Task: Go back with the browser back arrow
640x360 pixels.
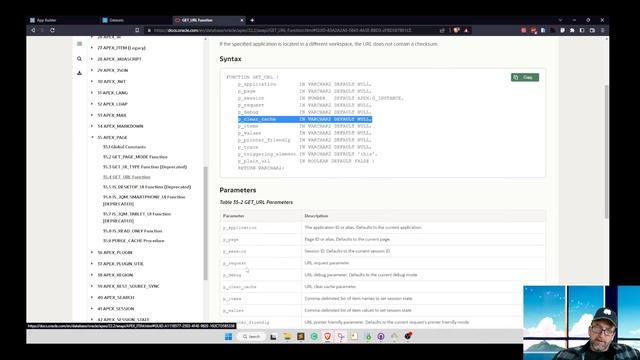Action: click(33, 30)
